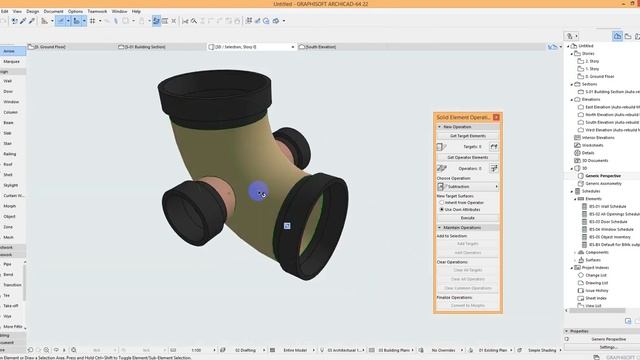Expand the Schedules tree node
The image size is (640, 360).
coord(572,191)
